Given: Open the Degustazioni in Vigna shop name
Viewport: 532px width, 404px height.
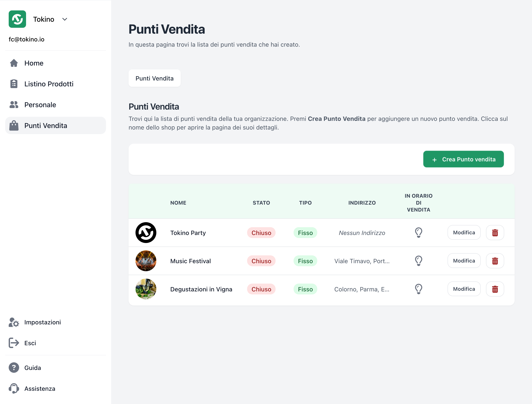Looking at the screenshot, I should pyautogui.click(x=201, y=289).
